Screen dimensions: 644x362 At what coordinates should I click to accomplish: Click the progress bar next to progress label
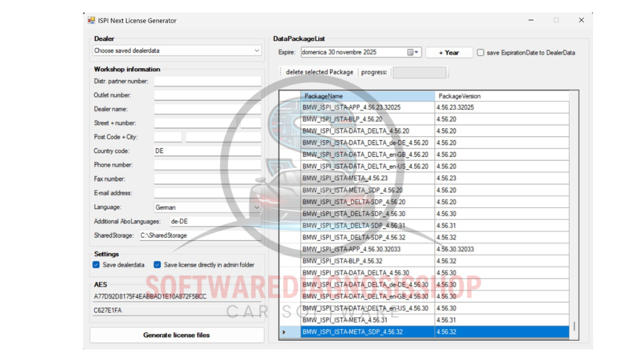click(x=420, y=72)
